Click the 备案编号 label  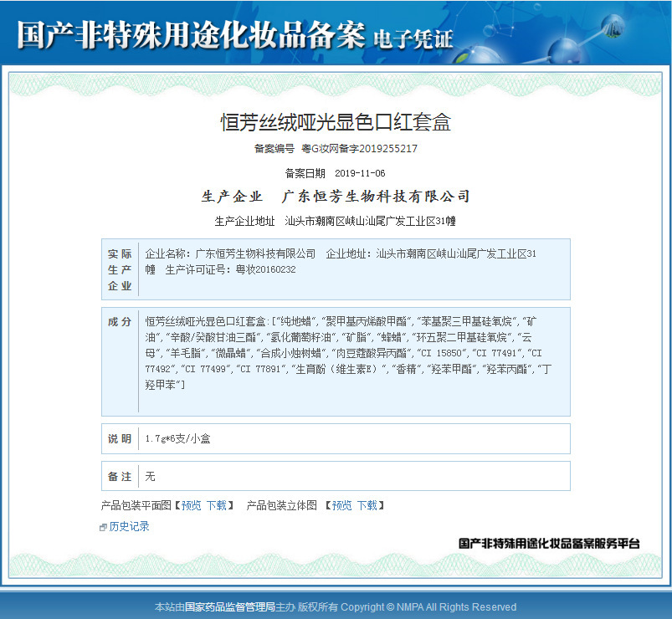click(x=274, y=149)
